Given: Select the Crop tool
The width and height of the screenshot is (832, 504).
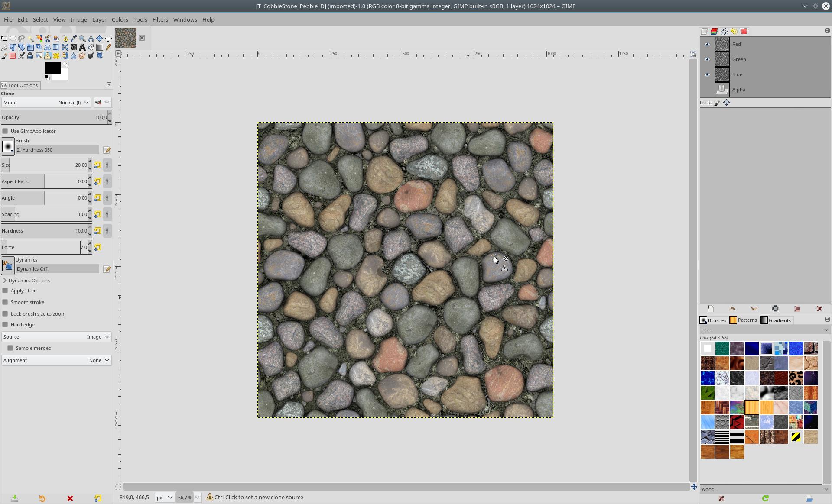Looking at the screenshot, I should 4,47.
